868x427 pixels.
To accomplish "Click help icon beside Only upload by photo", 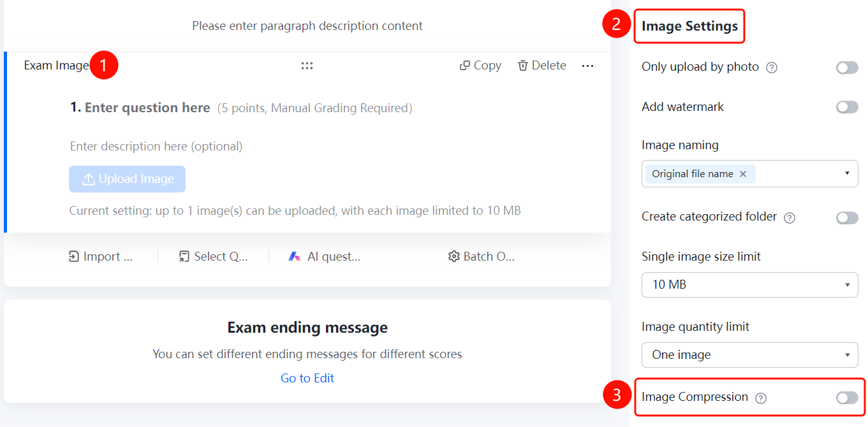I will 772,68.
